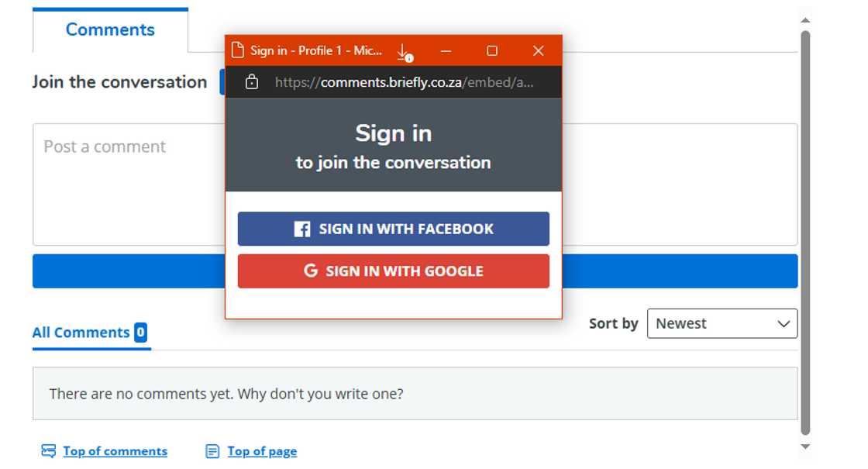Click the dropdown chevron next to Newest
The height and width of the screenshot is (469, 868).
781,323
